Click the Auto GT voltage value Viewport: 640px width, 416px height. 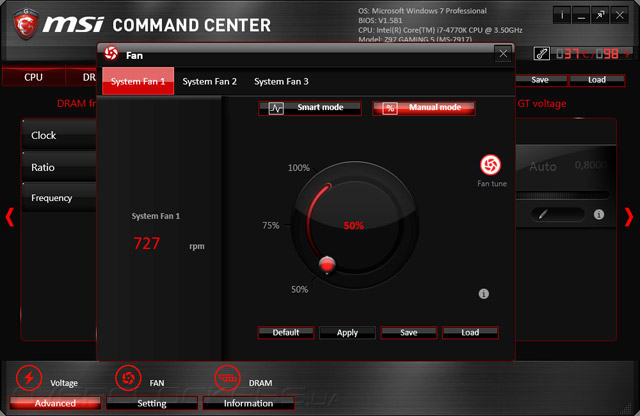542,167
